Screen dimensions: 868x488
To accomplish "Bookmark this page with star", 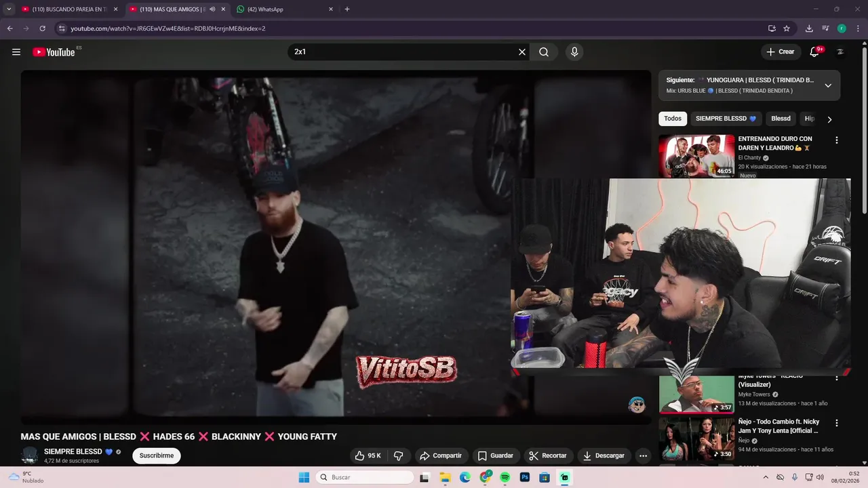I will pos(787,28).
